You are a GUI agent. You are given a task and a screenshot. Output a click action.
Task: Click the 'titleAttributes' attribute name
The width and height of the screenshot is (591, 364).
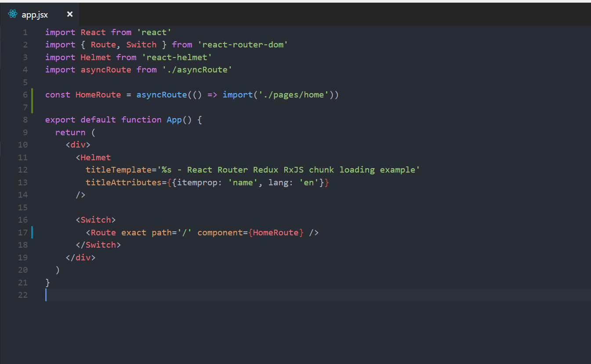point(123,183)
